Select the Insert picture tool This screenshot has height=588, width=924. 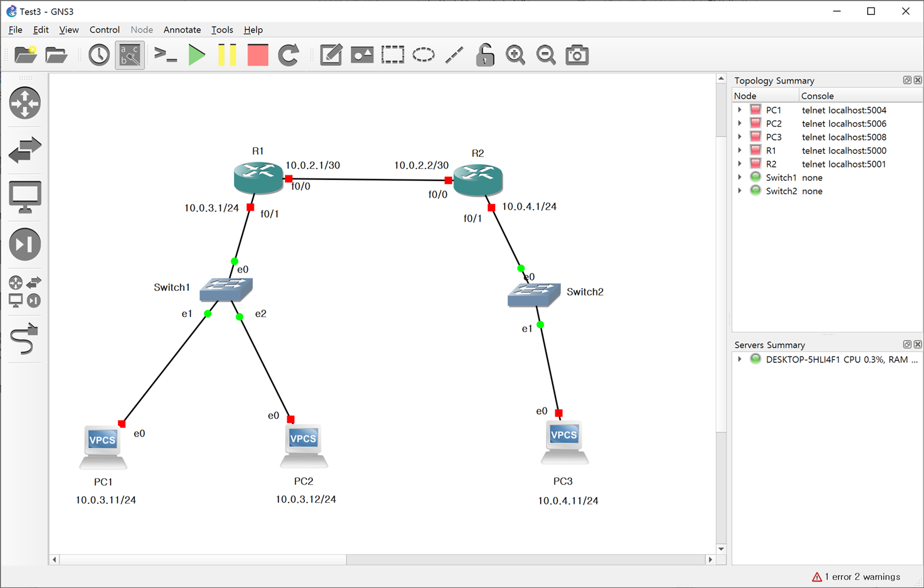coord(362,55)
